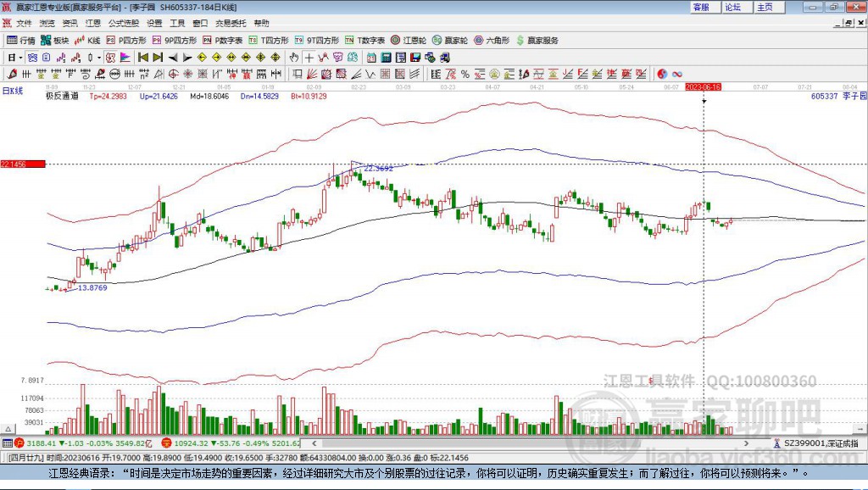868x490 pixels.
Task: Click the percent retracement tool icon
Action: point(465,75)
